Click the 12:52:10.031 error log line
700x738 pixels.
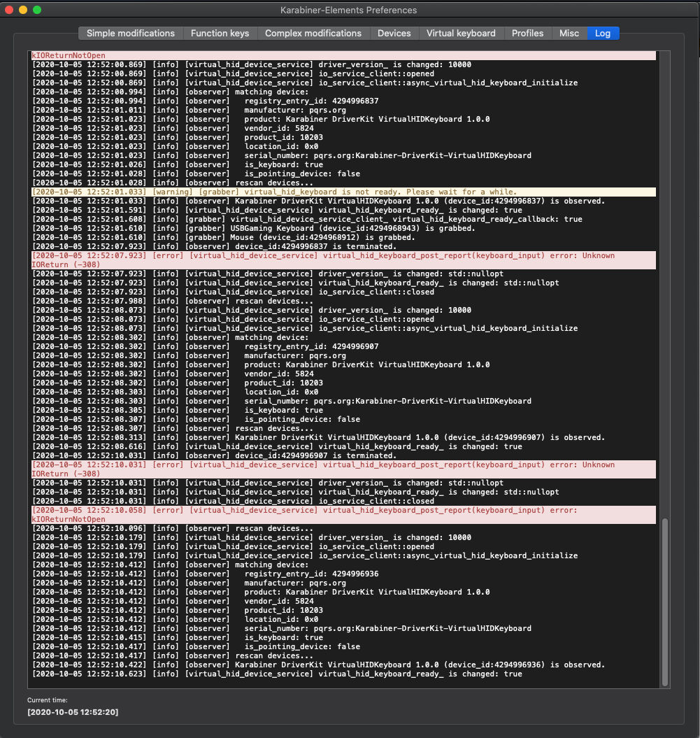click(x=343, y=469)
